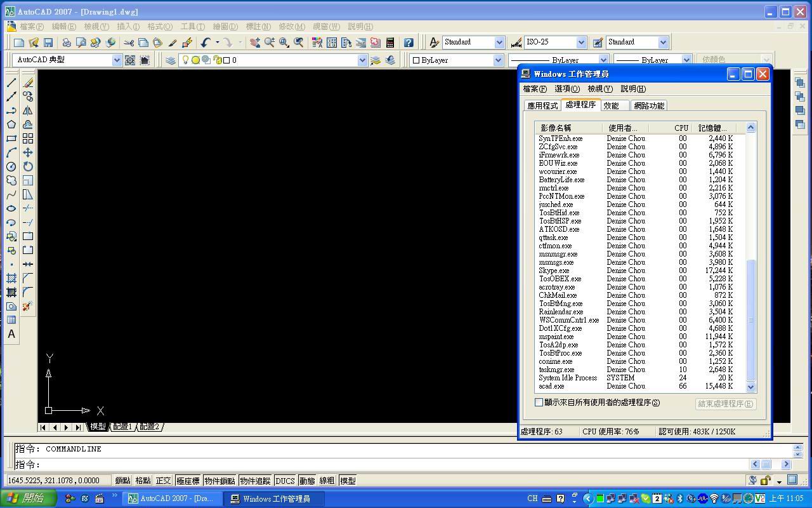Select the Arc draw tool
The width and height of the screenshot is (812, 508).
[x=11, y=152]
